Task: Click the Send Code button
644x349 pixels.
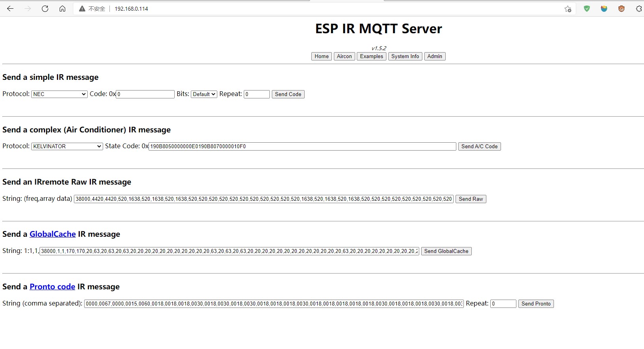Action: click(288, 94)
